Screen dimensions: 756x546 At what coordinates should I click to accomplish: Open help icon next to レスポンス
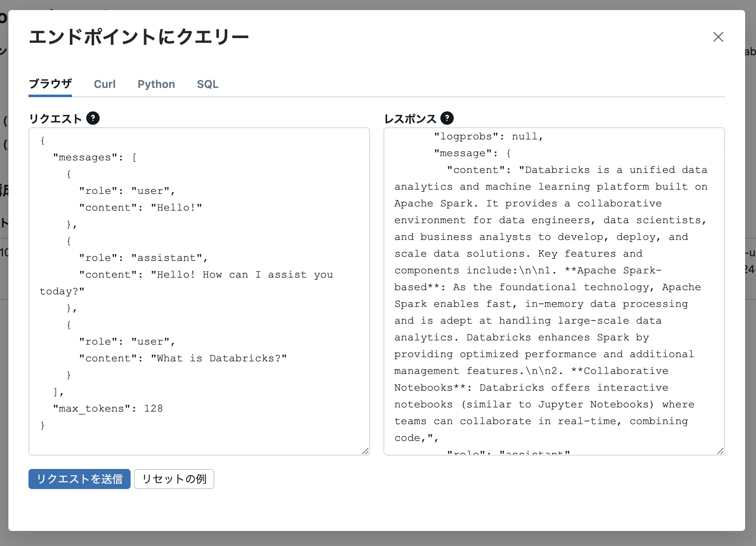click(447, 118)
